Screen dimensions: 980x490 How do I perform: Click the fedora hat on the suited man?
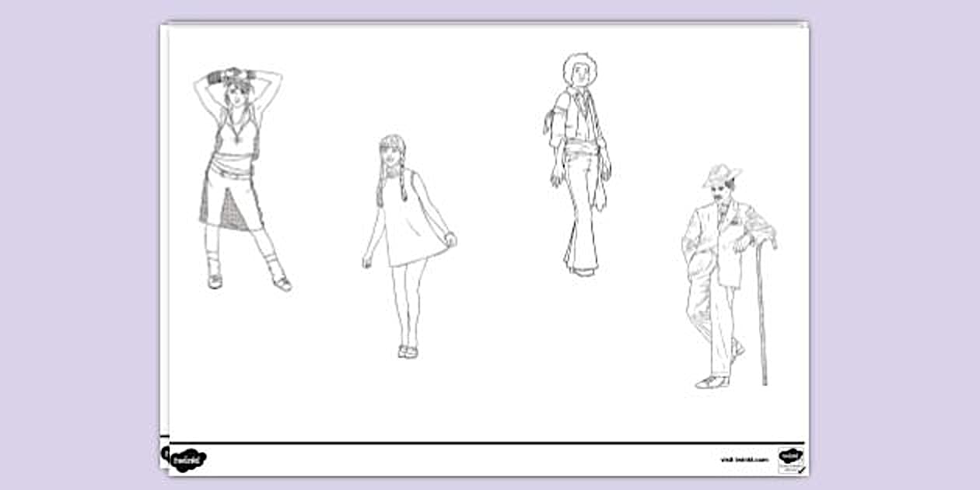[720, 175]
